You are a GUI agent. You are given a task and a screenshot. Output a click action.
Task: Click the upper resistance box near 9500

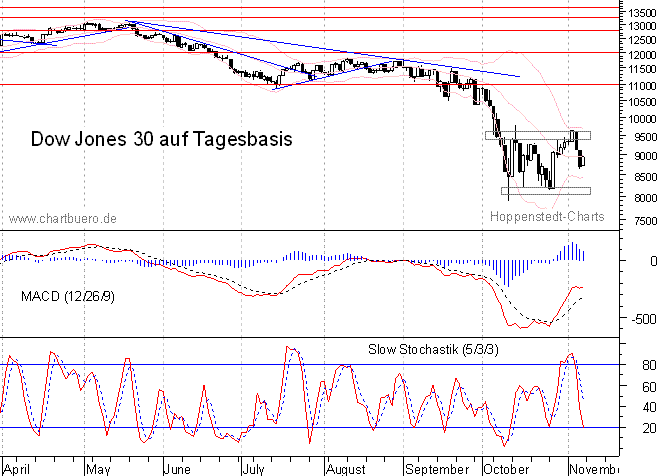pos(538,136)
